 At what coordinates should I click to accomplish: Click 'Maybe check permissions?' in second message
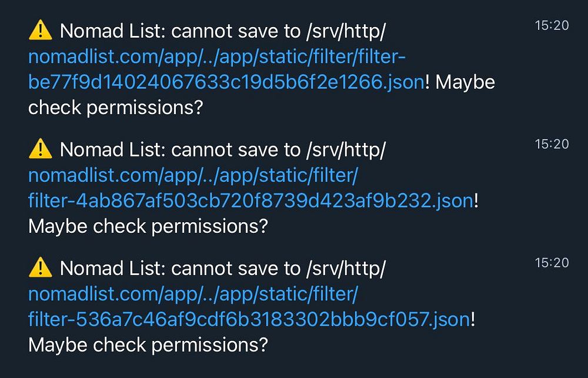coord(148,226)
